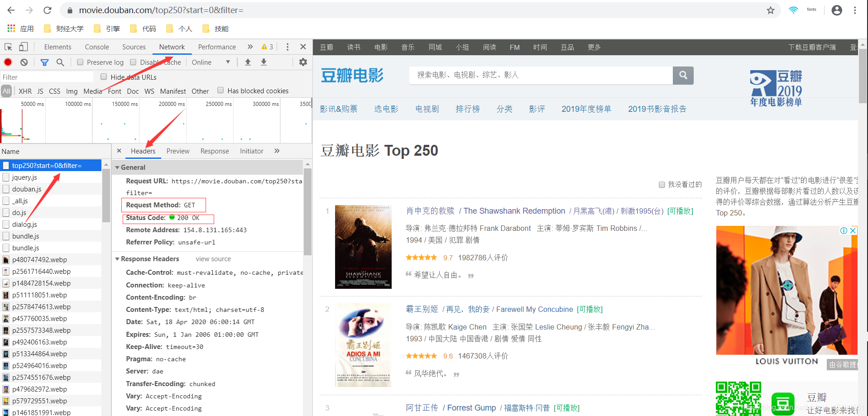
Task: Click the Douban movie search input field
Action: 541,75
